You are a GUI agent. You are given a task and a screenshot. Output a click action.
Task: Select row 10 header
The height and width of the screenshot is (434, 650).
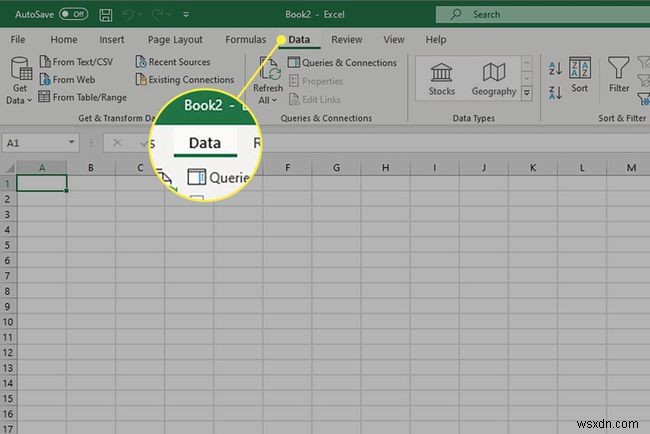click(x=7, y=322)
